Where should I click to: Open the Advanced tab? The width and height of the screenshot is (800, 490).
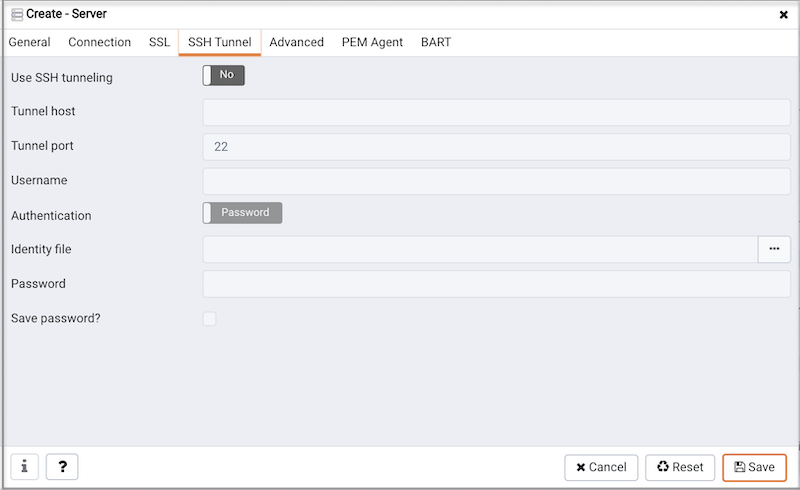pyautogui.click(x=296, y=42)
